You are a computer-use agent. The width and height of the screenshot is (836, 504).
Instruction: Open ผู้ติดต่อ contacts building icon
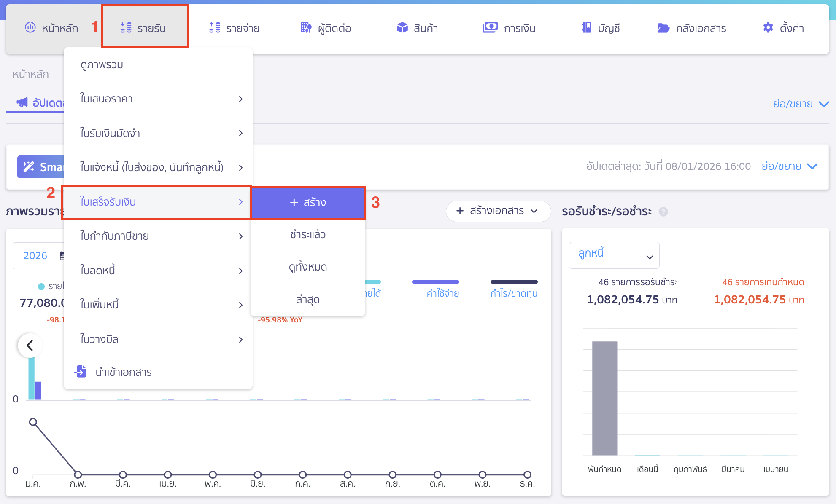[x=306, y=28]
